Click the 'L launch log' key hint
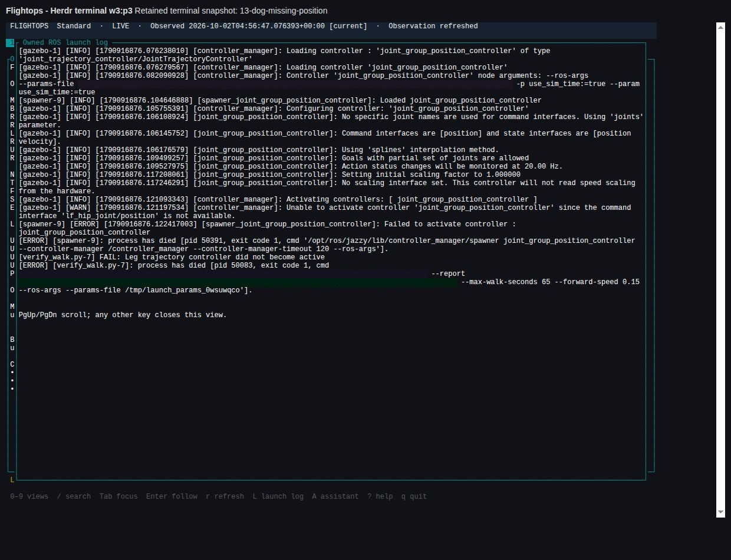The width and height of the screenshot is (731, 560). [x=278, y=496]
